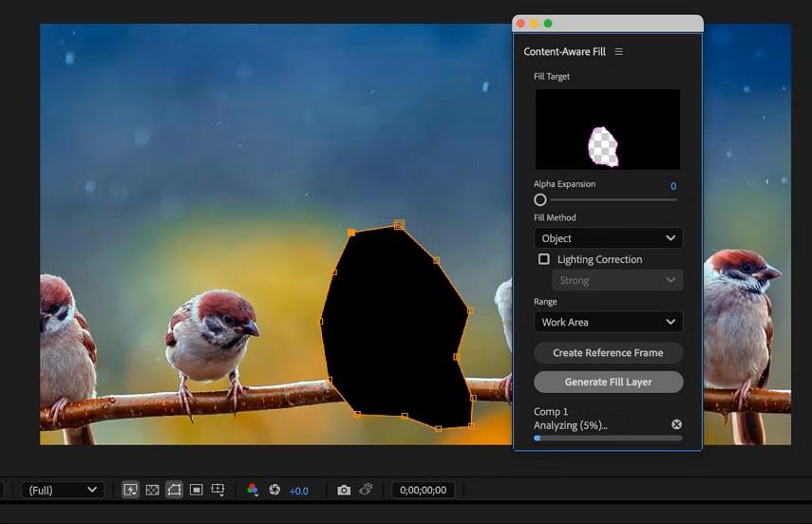The height and width of the screenshot is (524, 812).
Task: Click the Comp 1 label
Action: (x=551, y=412)
